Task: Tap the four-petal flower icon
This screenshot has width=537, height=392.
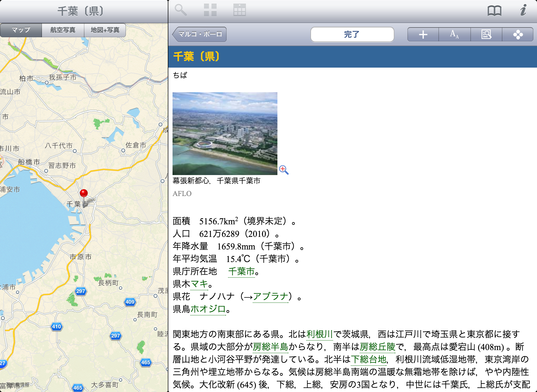Action: point(518,34)
